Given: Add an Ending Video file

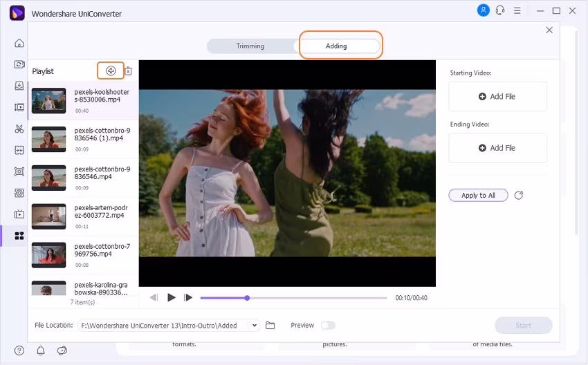Looking at the screenshot, I should [x=497, y=148].
